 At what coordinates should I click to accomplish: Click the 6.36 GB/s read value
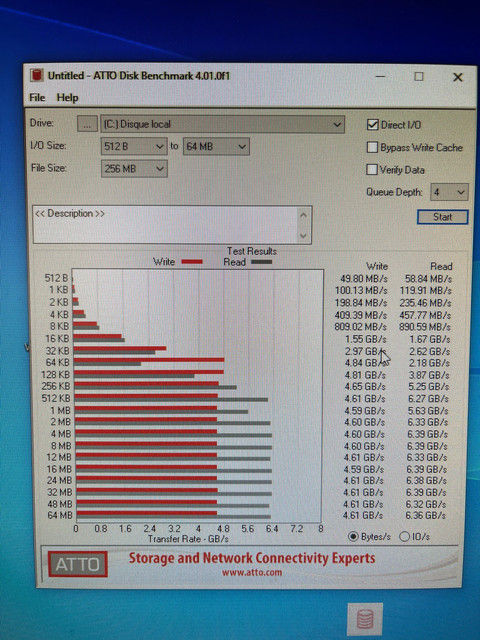coord(426,516)
